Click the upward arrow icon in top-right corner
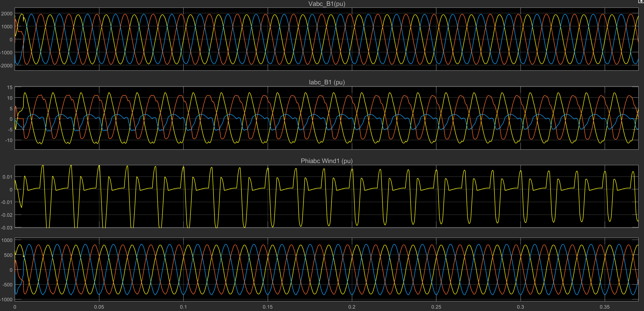The image size is (644, 311). [x=641, y=1]
